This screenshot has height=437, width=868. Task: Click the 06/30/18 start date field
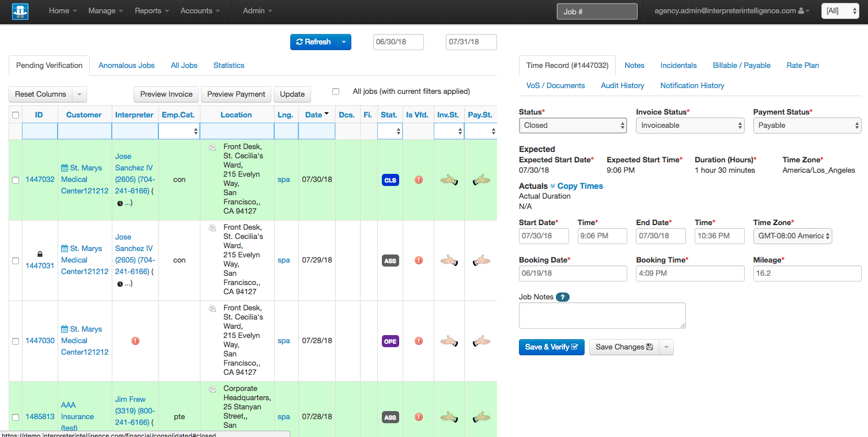399,42
